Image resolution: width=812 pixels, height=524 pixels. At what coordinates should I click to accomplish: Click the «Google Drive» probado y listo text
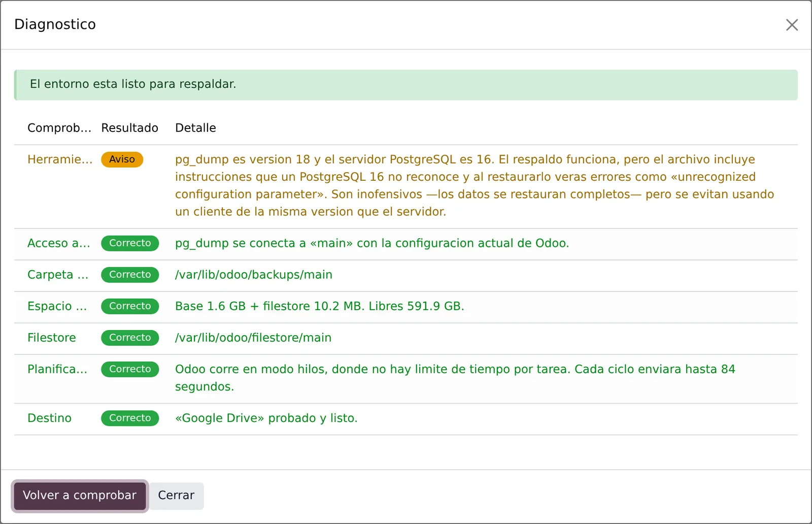point(266,418)
